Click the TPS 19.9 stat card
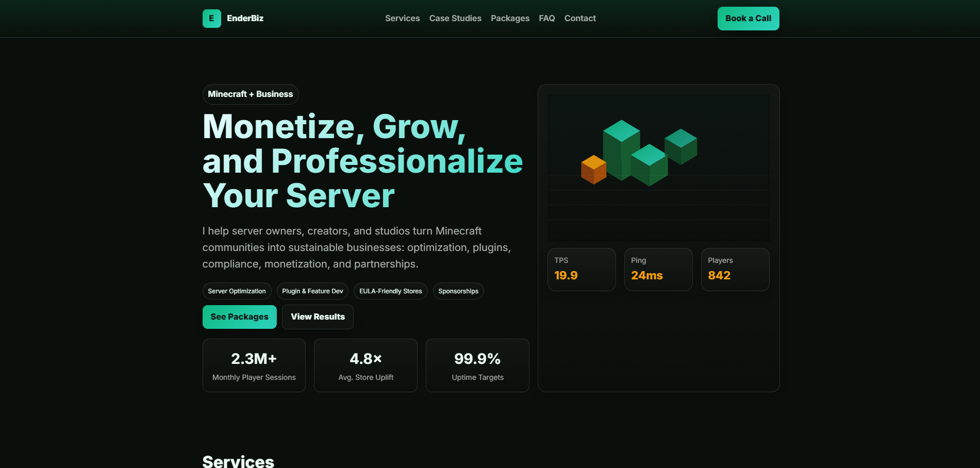Screen dimensions: 980x468 [x=582, y=270]
